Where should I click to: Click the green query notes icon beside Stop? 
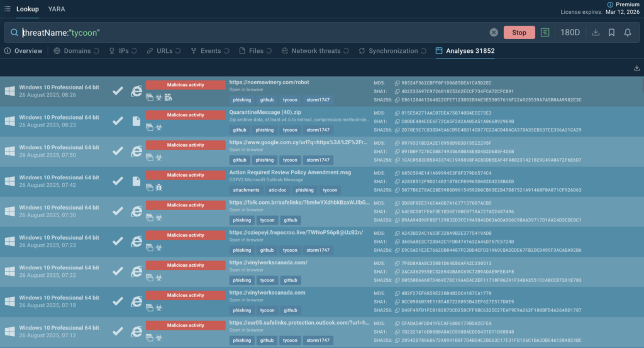545,33
